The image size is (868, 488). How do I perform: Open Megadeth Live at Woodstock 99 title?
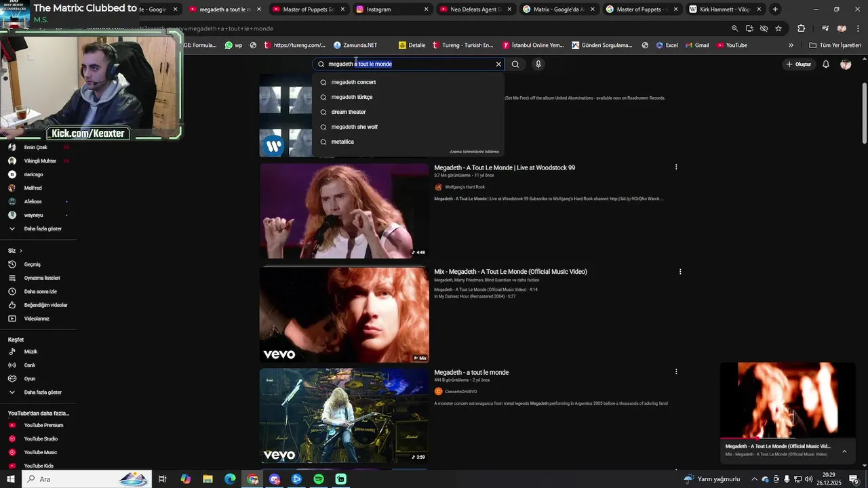click(x=505, y=168)
